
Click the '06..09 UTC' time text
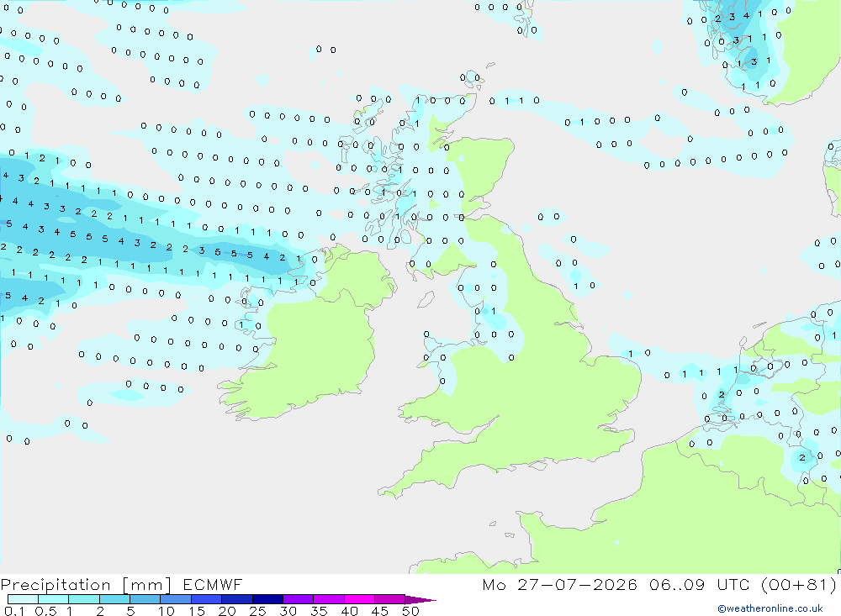click(x=699, y=584)
